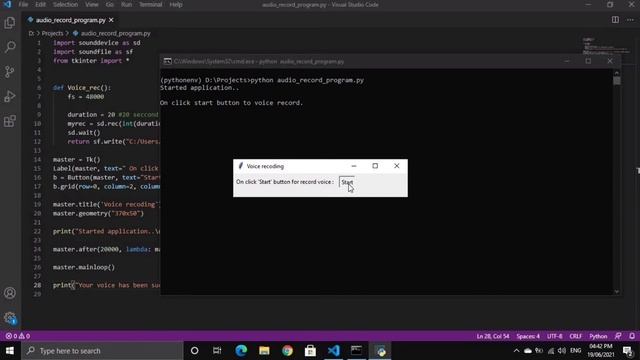
Task: Switch to the Python app on taskbar
Action: click(380, 351)
